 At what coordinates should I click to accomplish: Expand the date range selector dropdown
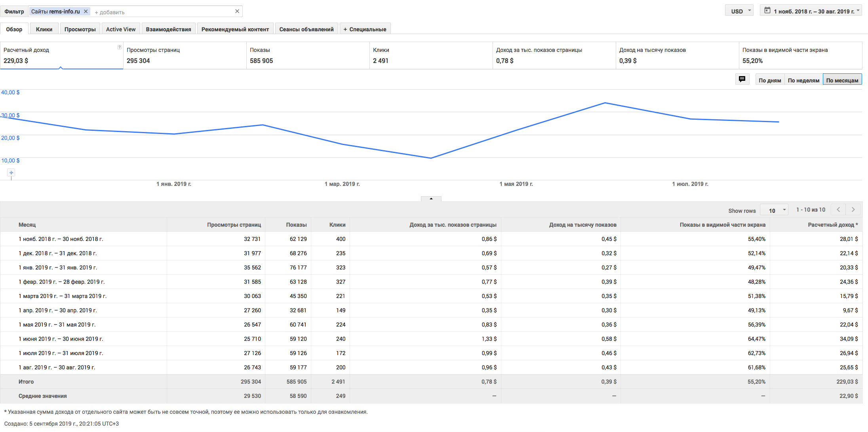coord(858,11)
